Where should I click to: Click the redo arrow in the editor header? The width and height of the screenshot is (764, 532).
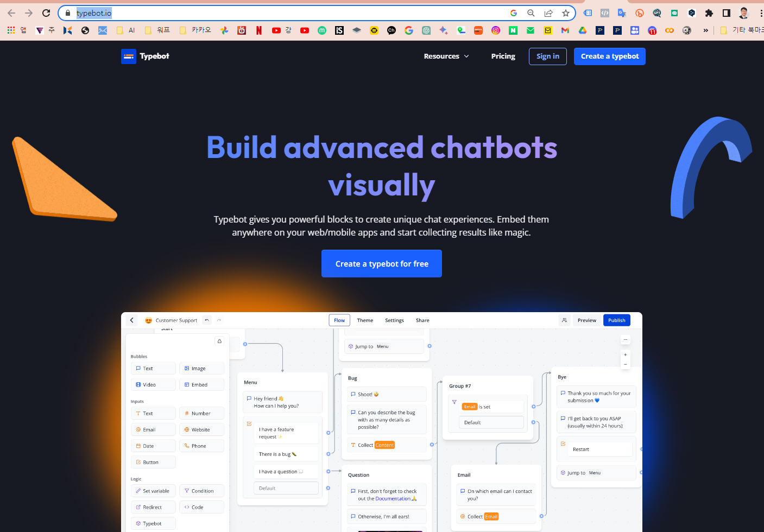(x=219, y=320)
